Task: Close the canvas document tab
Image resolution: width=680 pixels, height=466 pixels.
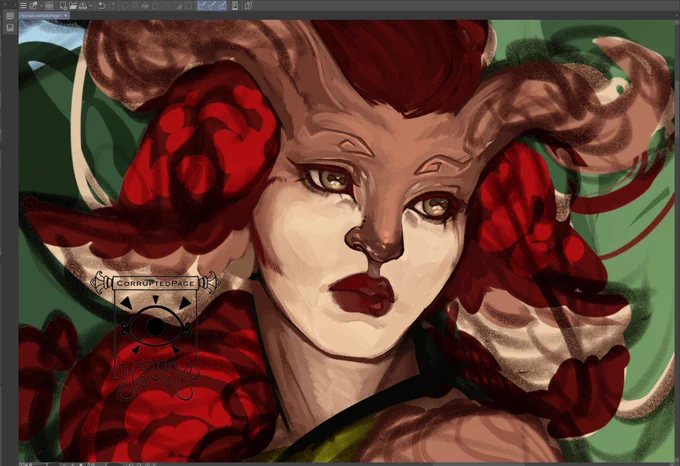Action: click(x=65, y=16)
